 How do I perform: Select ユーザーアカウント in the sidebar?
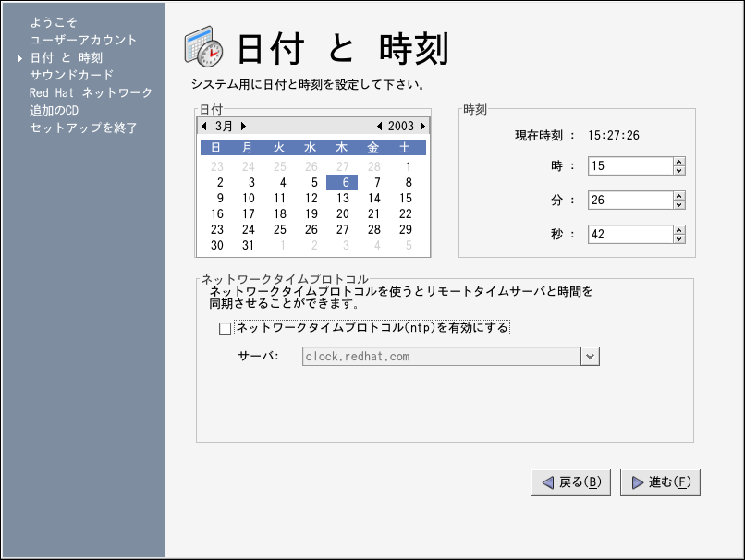(x=83, y=40)
